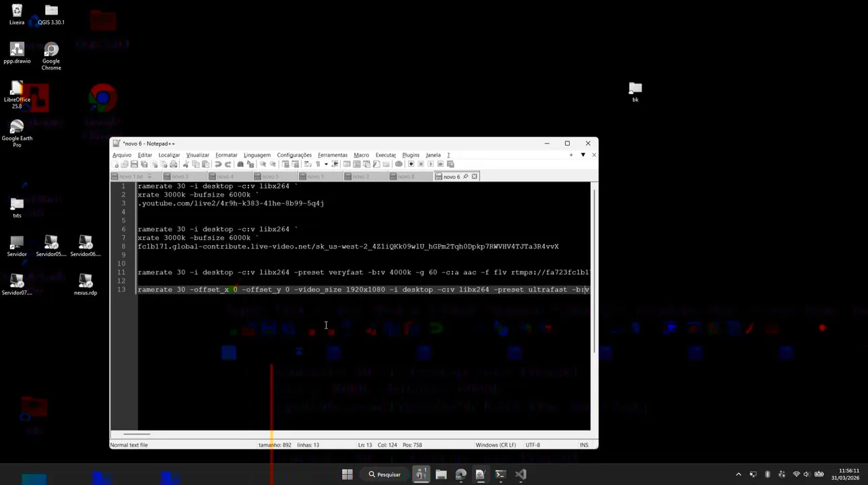Image resolution: width=868 pixels, height=485 pixels.
Task: Open the dropdown arrow beside the pilcrow icon
Action: (326, 164)
